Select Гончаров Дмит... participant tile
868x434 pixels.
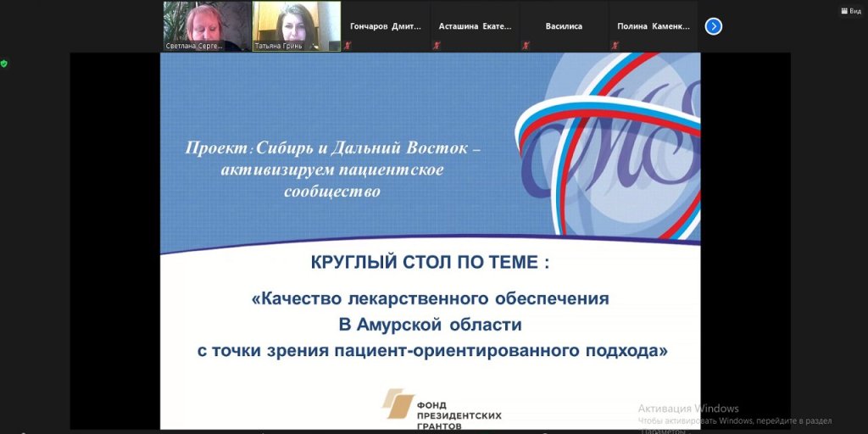coord(386,26)
